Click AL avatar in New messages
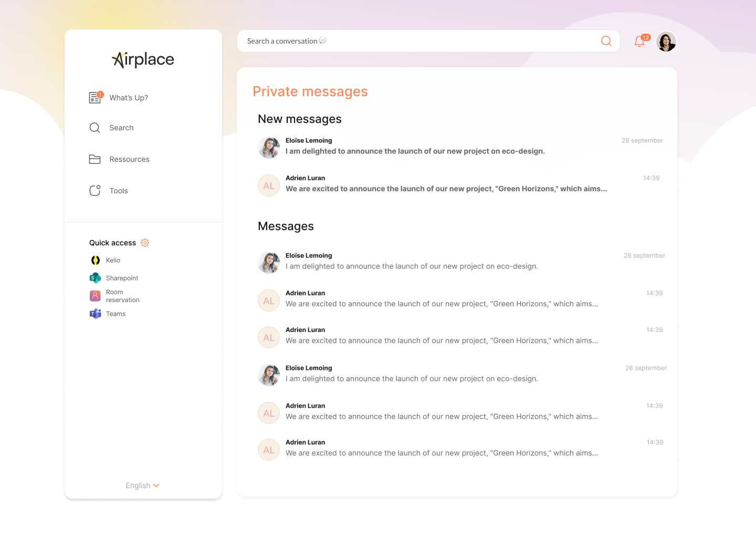The width and height of the screenshot is (756, 538). pos(269,185)
